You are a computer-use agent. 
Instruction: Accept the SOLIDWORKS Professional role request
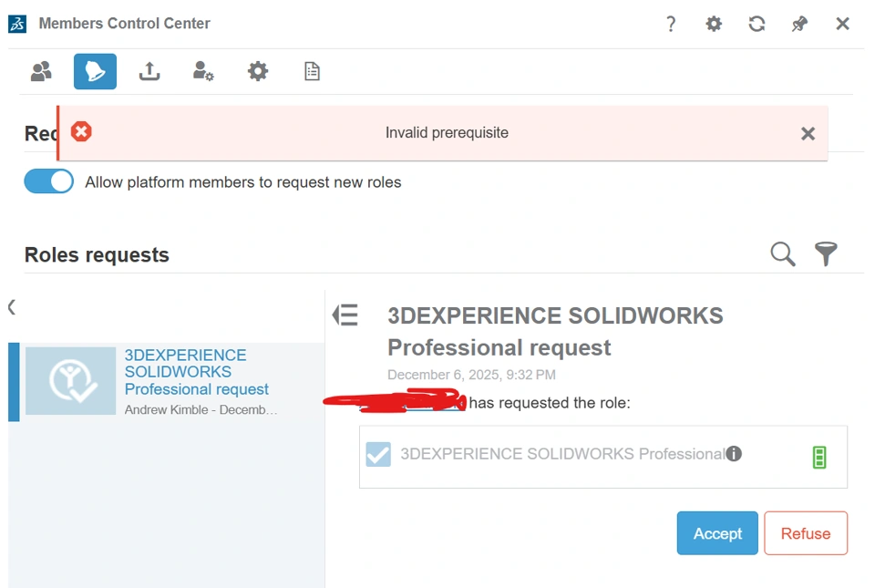coord(717,533)
